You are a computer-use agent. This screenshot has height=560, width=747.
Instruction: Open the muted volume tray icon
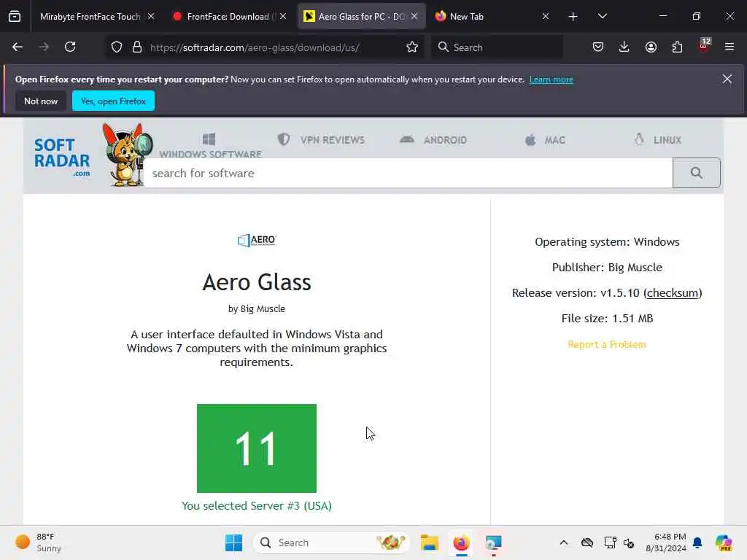pos(629,542)
